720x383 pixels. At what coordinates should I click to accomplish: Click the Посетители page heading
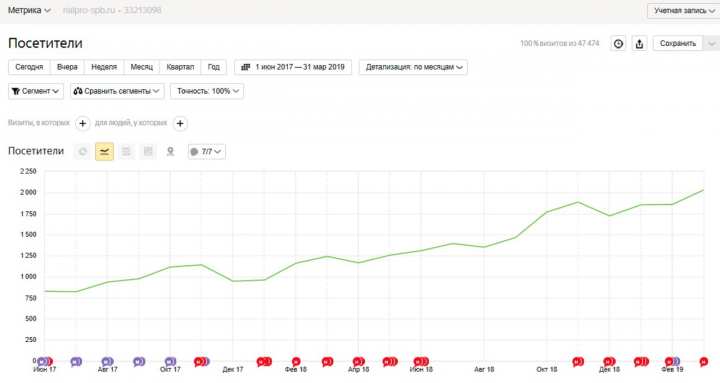coord(45,43)
